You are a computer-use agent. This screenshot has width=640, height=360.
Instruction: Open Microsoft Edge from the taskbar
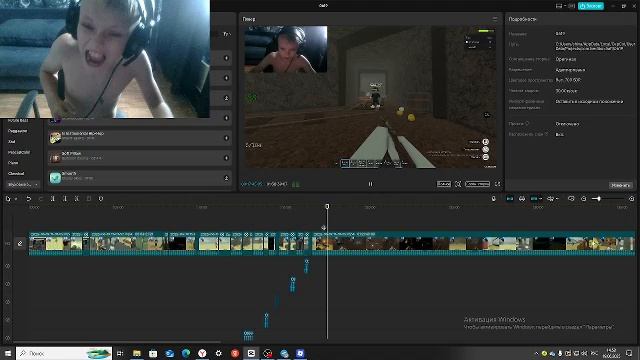point(186,353)
